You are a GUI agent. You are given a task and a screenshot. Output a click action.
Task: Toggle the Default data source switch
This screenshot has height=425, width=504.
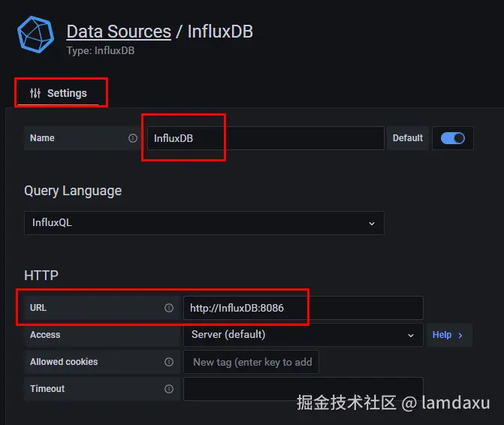click(x=452, y=138)
